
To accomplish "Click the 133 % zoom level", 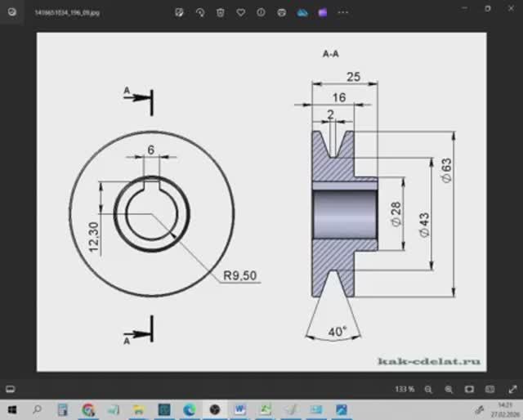I will (x=405, y=389).
